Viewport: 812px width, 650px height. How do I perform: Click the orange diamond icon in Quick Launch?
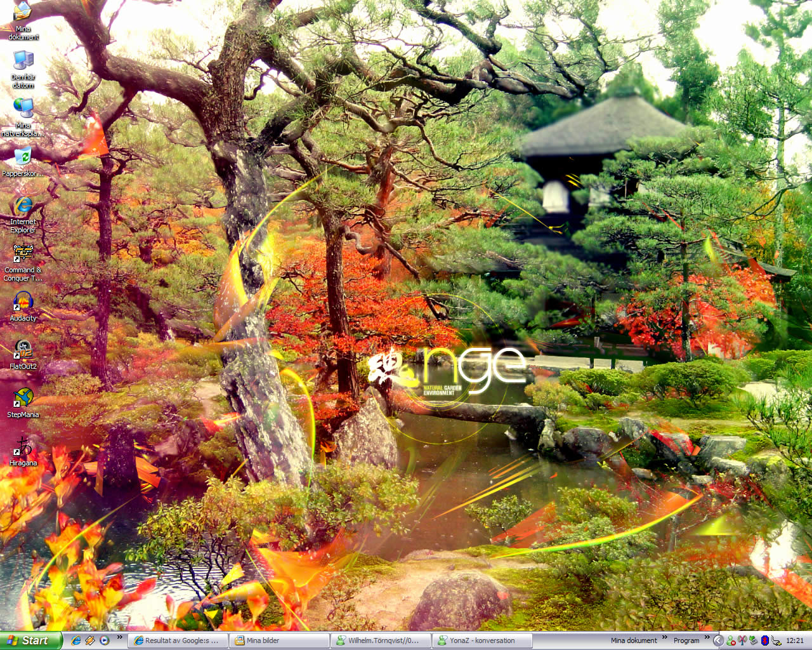pyautogui.click(x=90, y=640)
